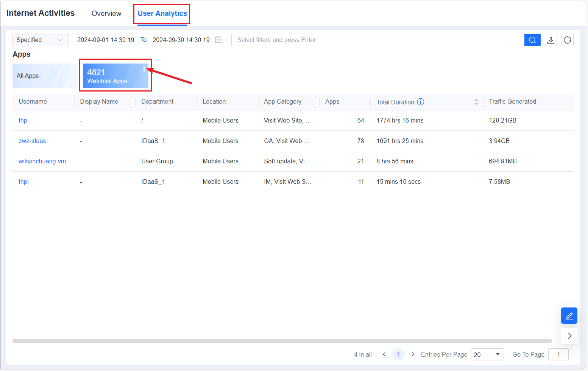Click the 7.58MB traffic value
588x371 pixels.
(499, 182)
